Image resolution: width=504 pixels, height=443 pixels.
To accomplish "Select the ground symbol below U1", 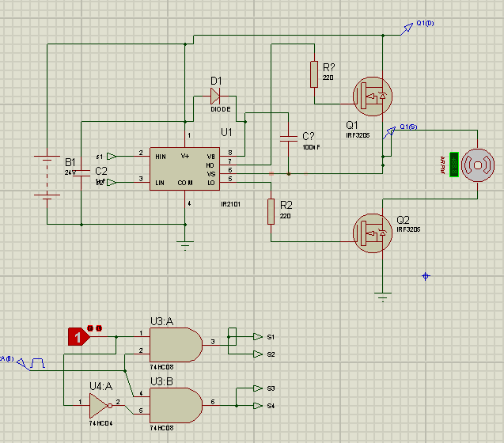I will 185,245.
